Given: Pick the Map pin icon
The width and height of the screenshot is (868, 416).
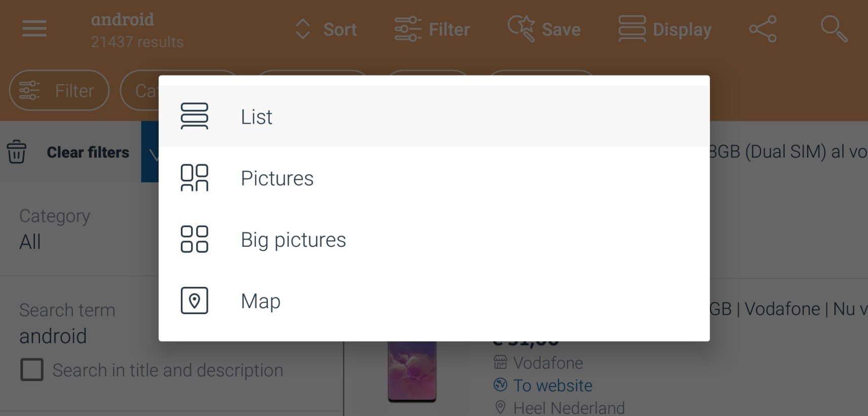Looking at the screenshot, I should click(x=195, y=300).
